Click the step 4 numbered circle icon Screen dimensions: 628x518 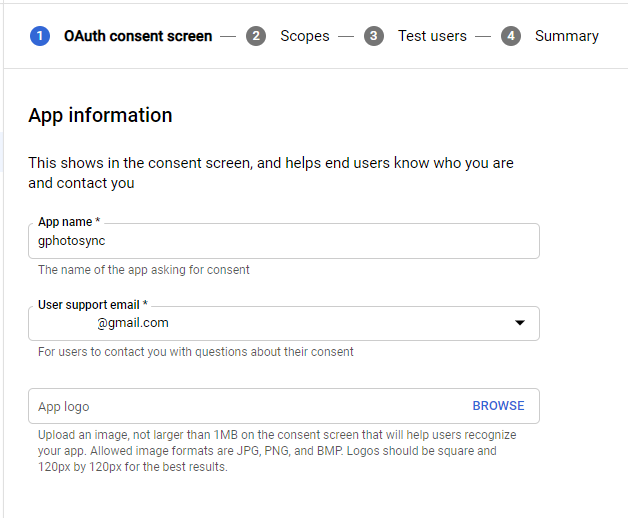tap(511, 36)
